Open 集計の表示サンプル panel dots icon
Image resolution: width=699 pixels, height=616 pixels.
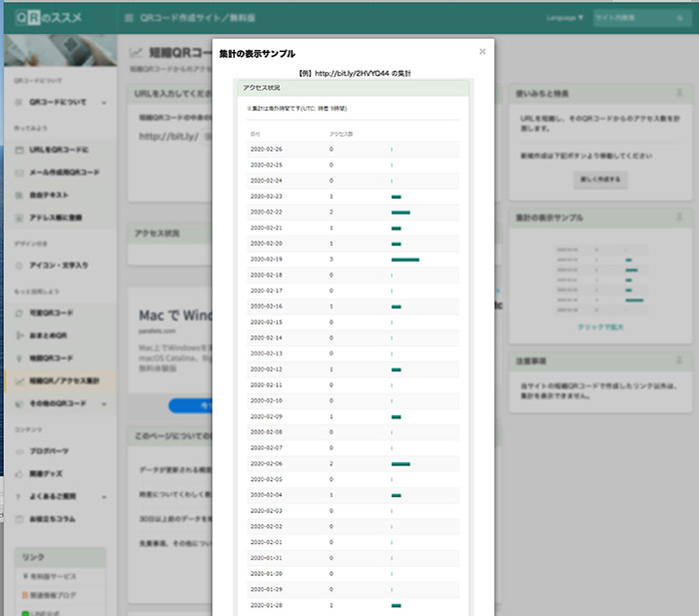pos(679,217)
